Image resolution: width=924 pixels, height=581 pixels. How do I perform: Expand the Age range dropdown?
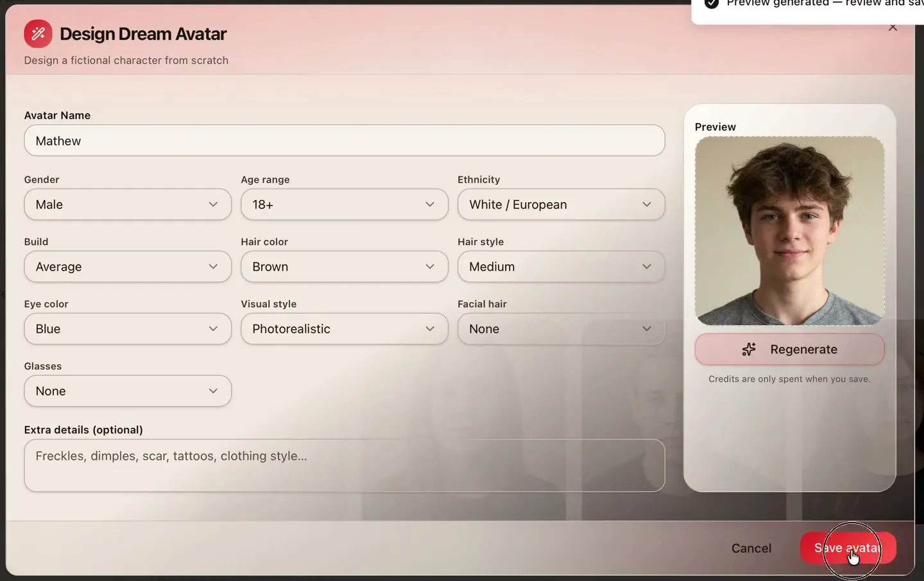pyautogui.click(x=345, y=205)
